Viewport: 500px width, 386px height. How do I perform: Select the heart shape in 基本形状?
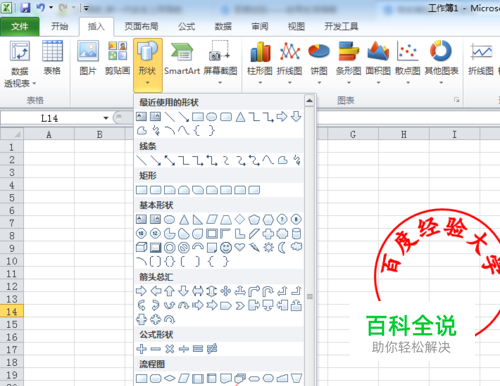(240, 247)
